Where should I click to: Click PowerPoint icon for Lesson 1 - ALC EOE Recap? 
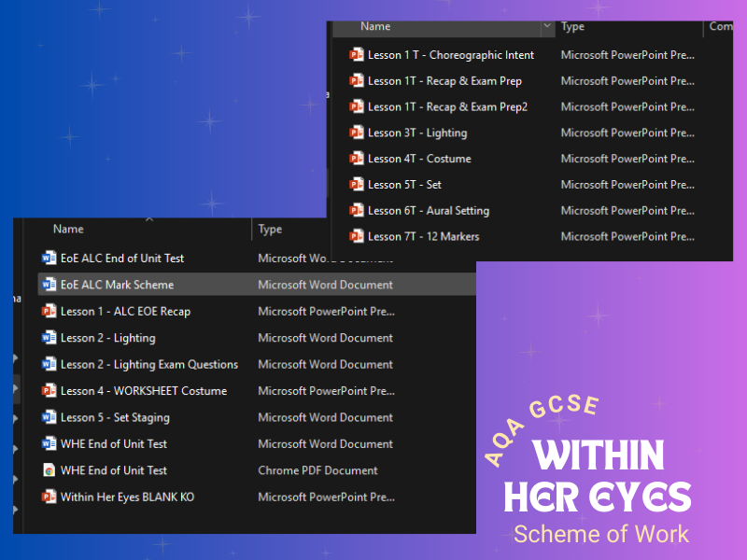coord(49,311)
